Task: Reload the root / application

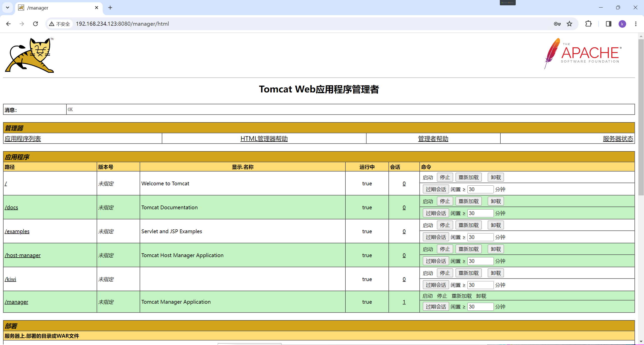Action: pos(468,177)
